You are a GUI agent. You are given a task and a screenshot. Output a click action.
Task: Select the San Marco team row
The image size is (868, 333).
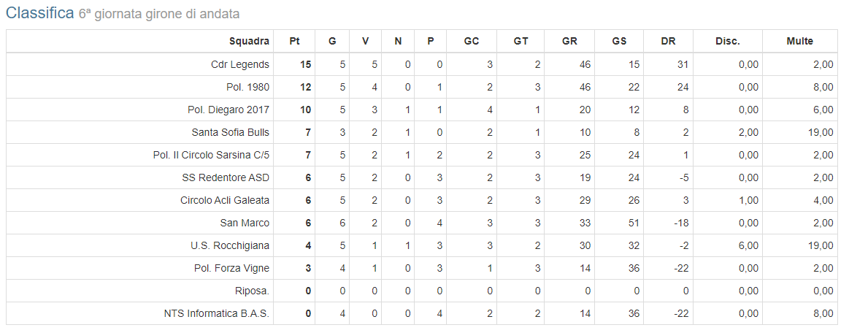421,223
